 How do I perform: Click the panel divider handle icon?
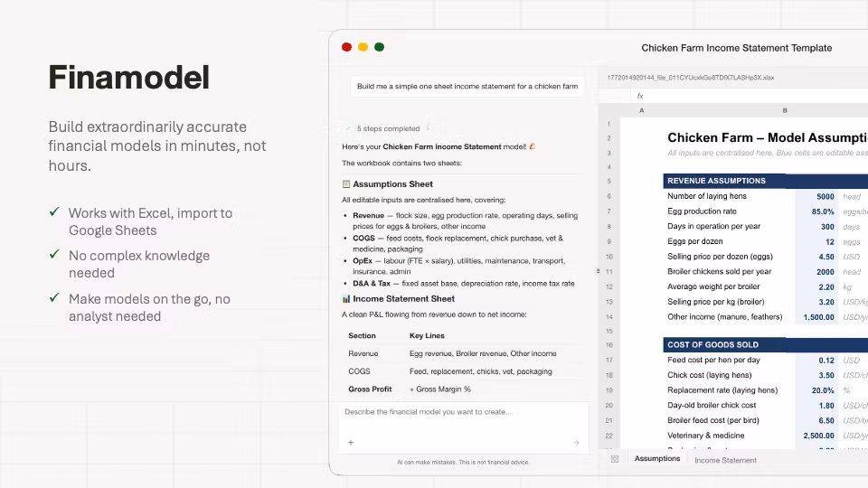(598, 271)
